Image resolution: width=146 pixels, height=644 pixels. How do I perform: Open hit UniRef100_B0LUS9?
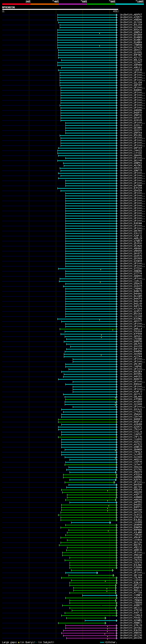131,25
